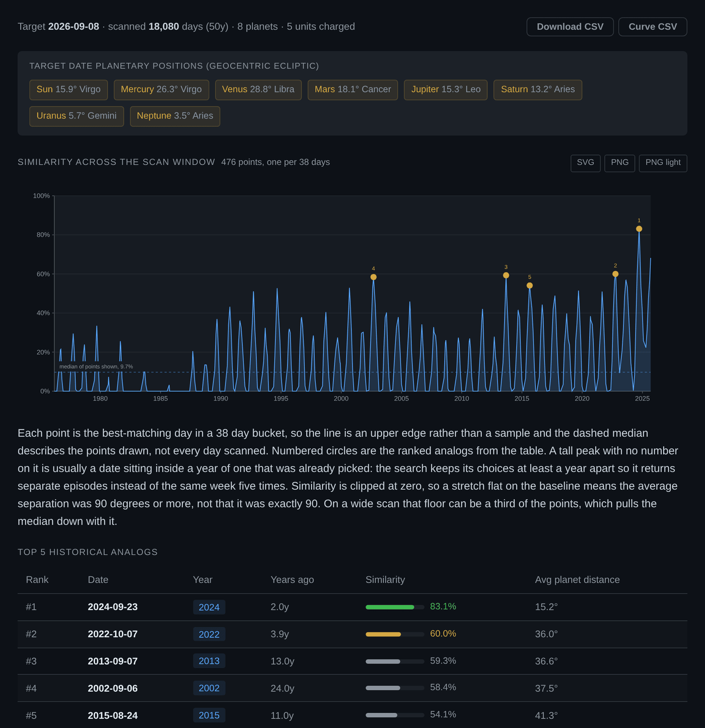
Task: Click the 58.4% similarity value
Action: pyautogui.click(x=443, y=688)
